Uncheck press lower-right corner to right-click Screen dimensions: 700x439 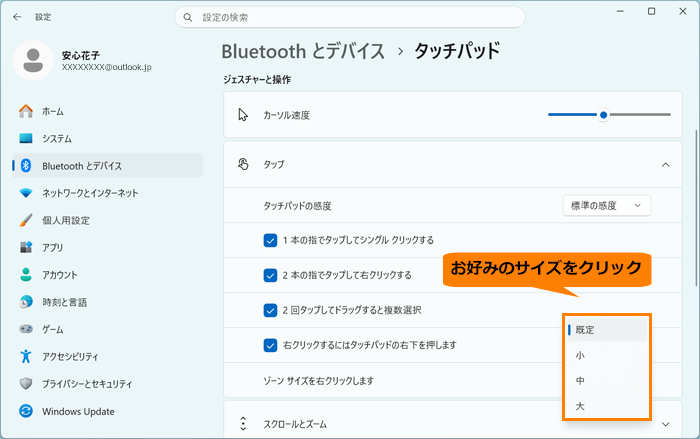tap(270, 345)
